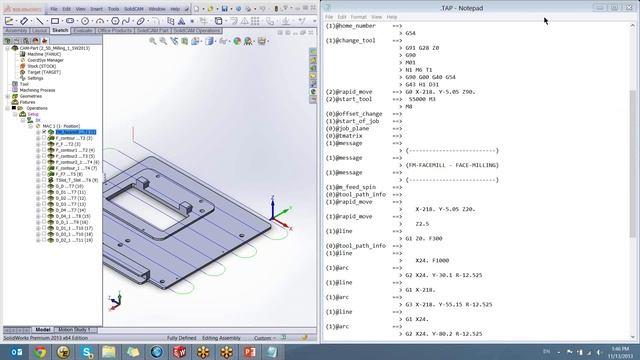
Task: Switch to the SolidCAM Part tab
Action: point(153,31)
